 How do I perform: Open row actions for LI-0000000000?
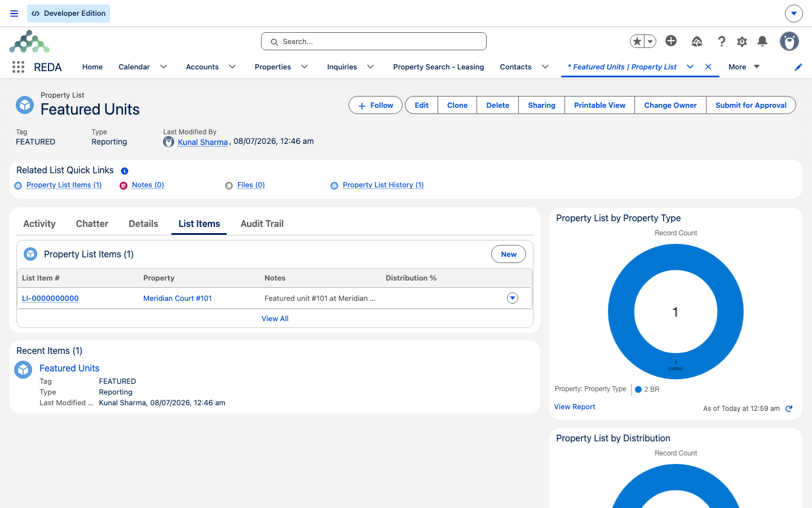click(x=513, y=298)
